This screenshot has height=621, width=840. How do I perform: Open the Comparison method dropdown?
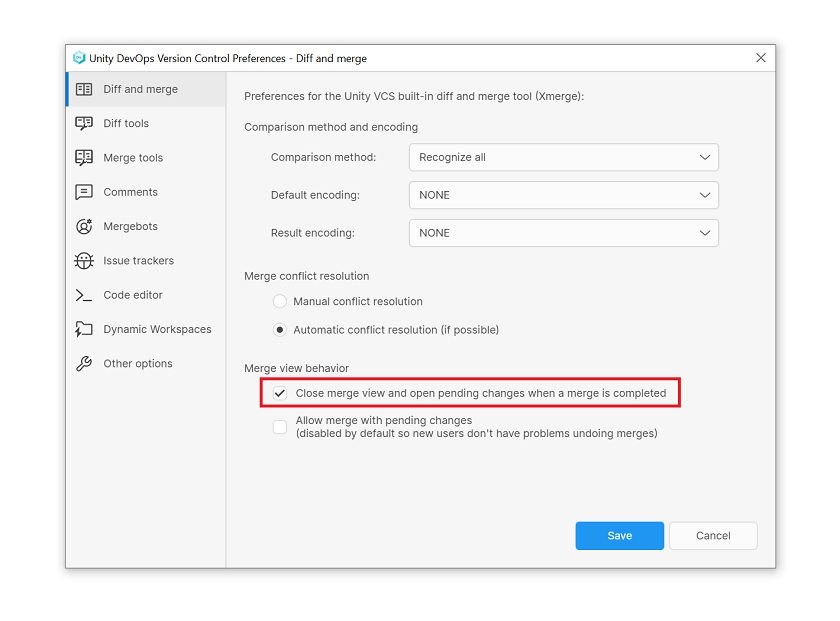563,157
